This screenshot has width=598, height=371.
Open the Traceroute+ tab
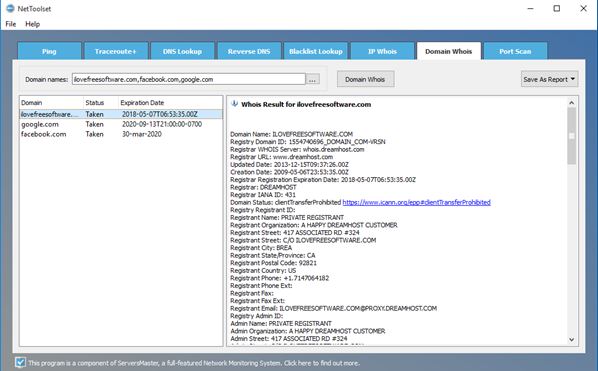pyautogui.click(x=116, y=51)
